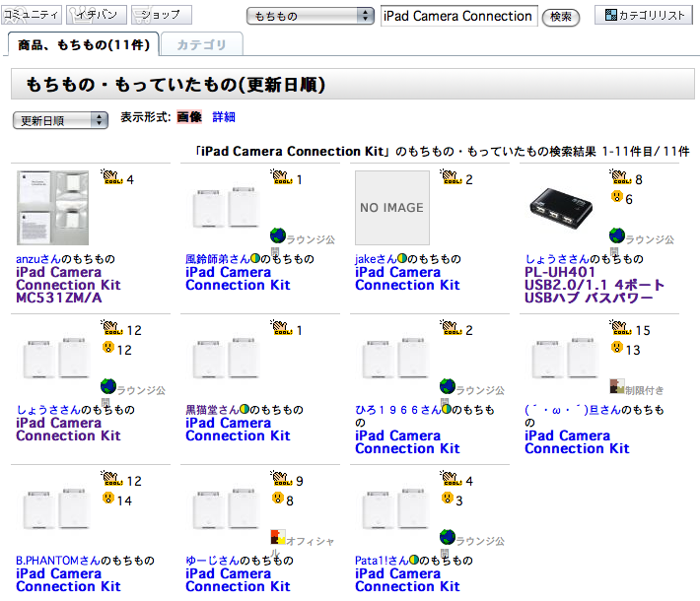Expand the 更新日順 sort dropdown
700x601 pixels.
[x=61, y=120]
